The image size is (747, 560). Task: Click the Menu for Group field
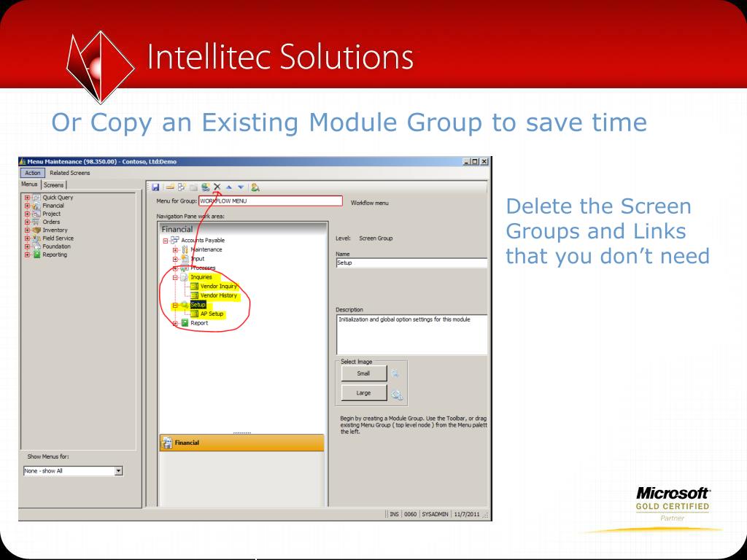tap(270, 201)
